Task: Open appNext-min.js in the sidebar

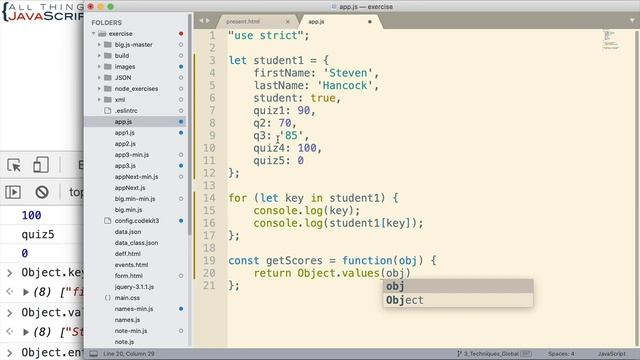Action: [136, 177]
